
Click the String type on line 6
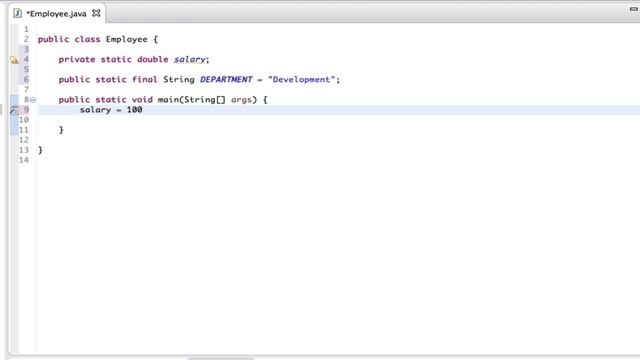179,79
